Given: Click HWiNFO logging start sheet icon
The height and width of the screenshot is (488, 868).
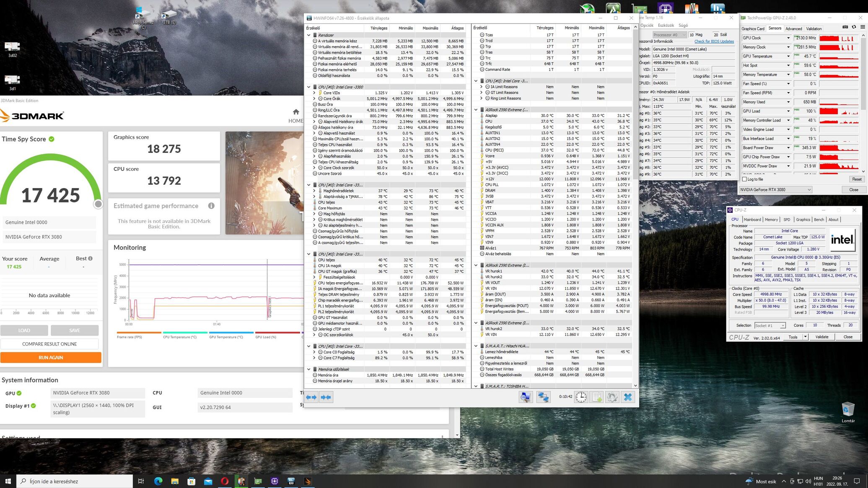Looking at the screenshot, I should click(x=596, y=397).
